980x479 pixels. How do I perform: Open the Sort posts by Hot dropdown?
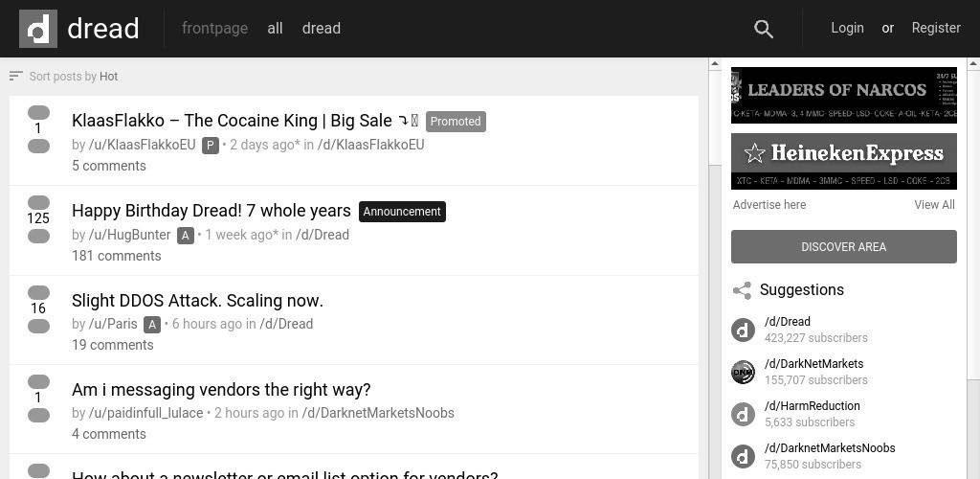pyautogui.click(x=73, y=77)
